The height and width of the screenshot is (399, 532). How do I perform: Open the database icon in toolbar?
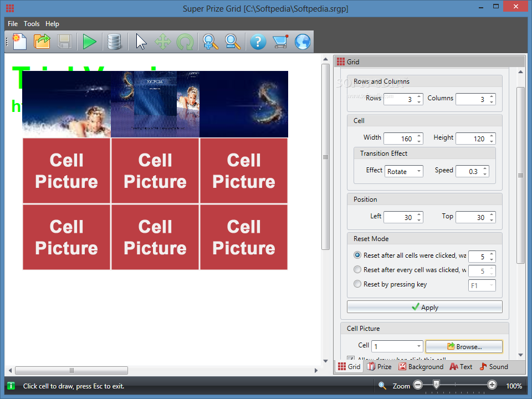pos(114,42)
